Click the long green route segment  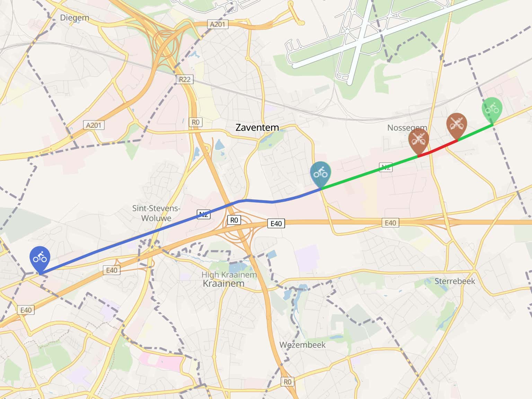pyautogui.click(x=370, y=172)
